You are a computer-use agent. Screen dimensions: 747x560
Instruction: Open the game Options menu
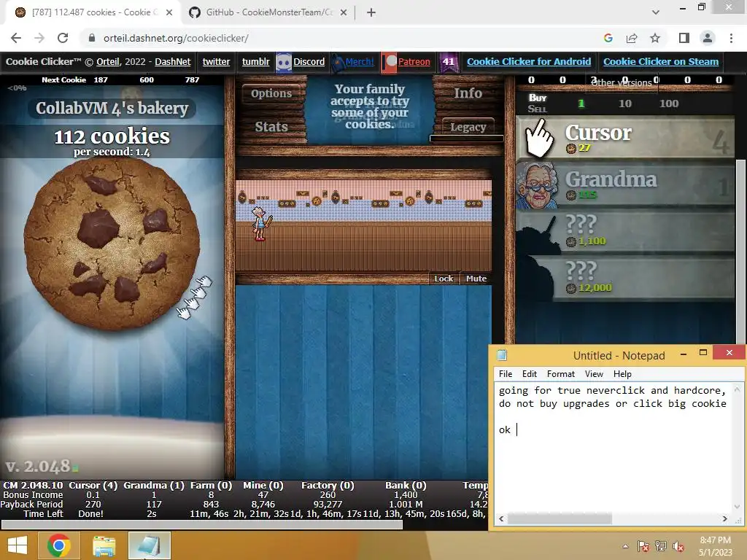271,93
